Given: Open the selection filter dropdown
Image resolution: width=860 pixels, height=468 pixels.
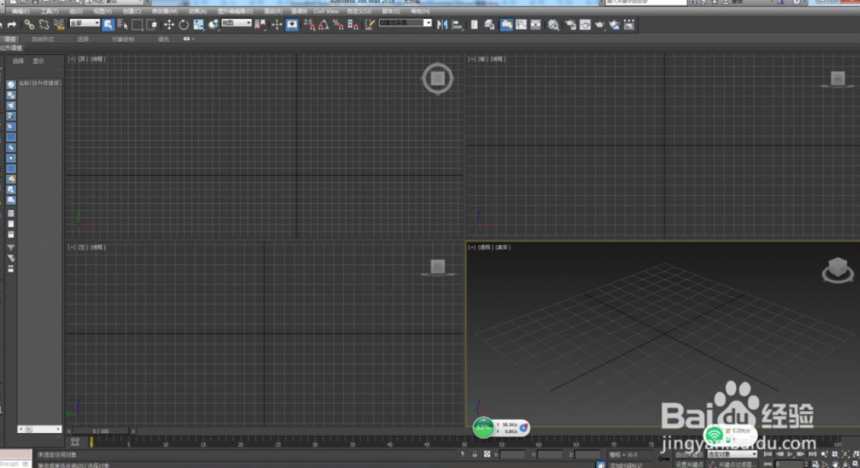Looking at the screenshot, I should coord(84,23).
